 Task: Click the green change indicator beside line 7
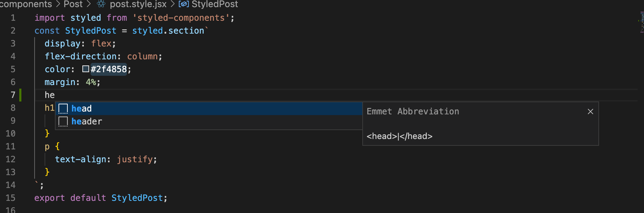click(21, 95)
